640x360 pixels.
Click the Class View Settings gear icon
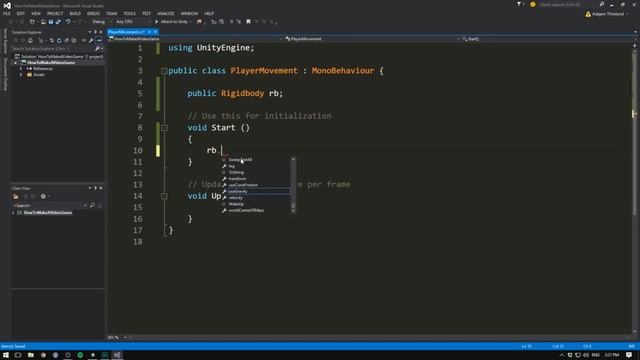click(x=43, y=196)
